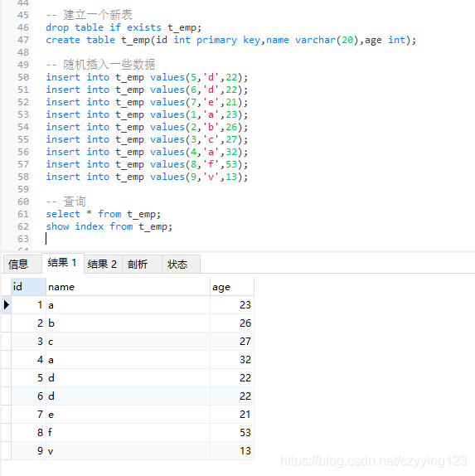Open the 结果 2 tab

(103, 264)
